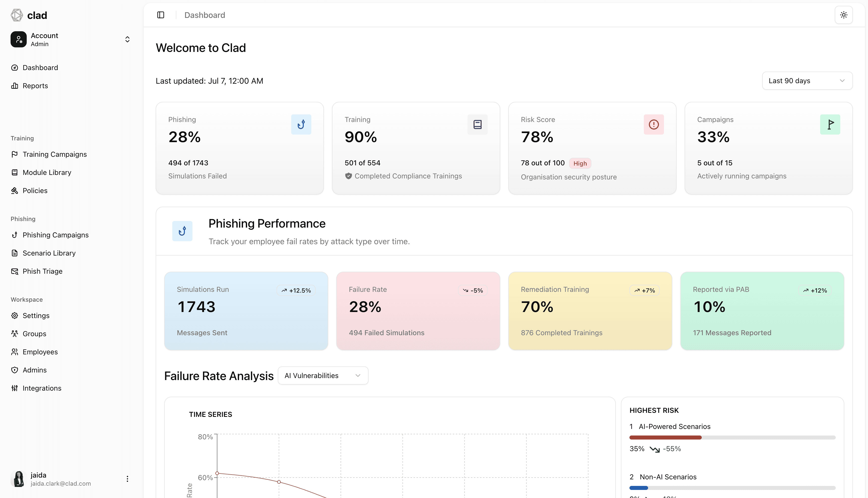Click the Reports bar chart icon

[x=14, y=86]
